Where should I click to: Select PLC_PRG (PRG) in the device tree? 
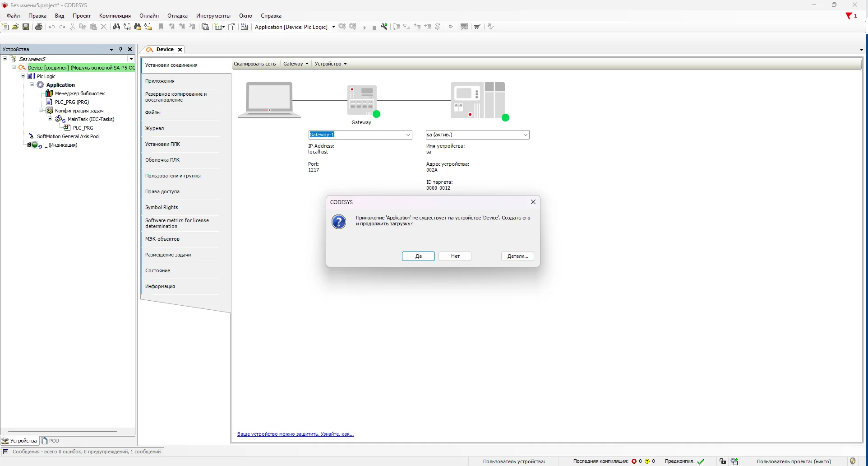pyautogui.click(x=72, y=102)
